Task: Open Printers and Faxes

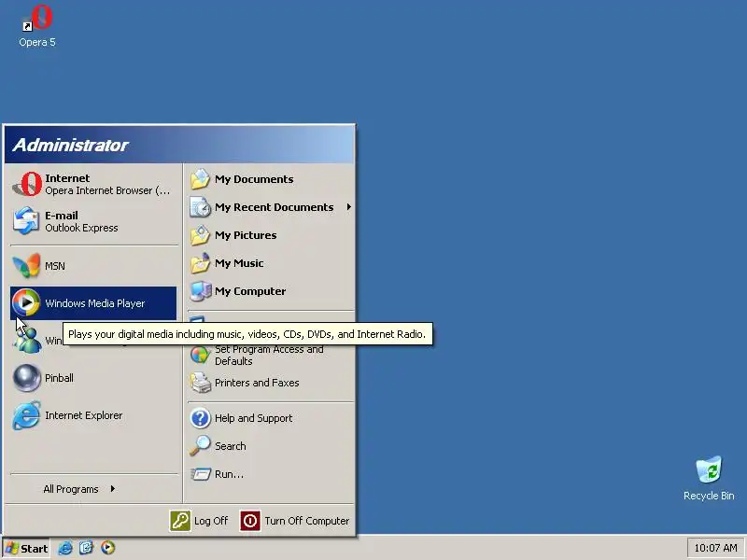Action: [271, 383]
